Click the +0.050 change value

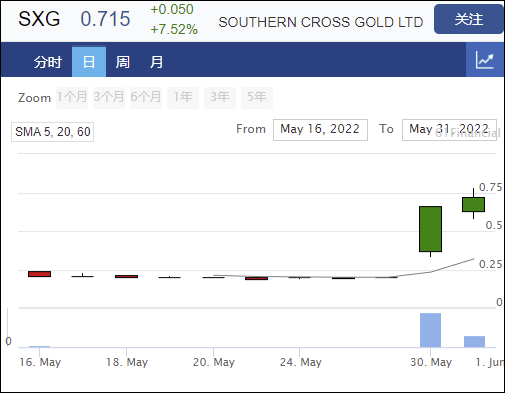[x=172, y=9]
